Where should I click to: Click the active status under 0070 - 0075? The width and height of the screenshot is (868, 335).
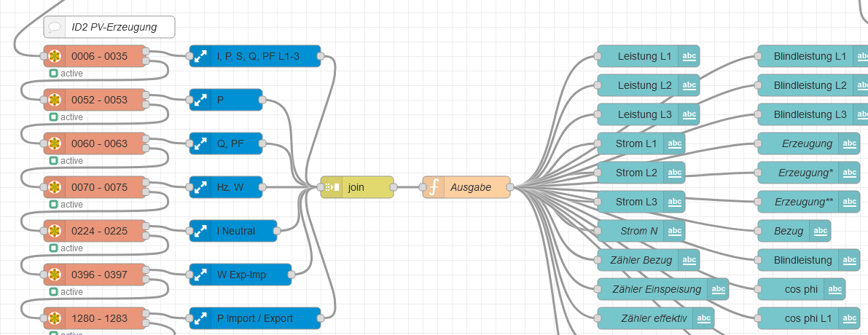coord(66,204)
